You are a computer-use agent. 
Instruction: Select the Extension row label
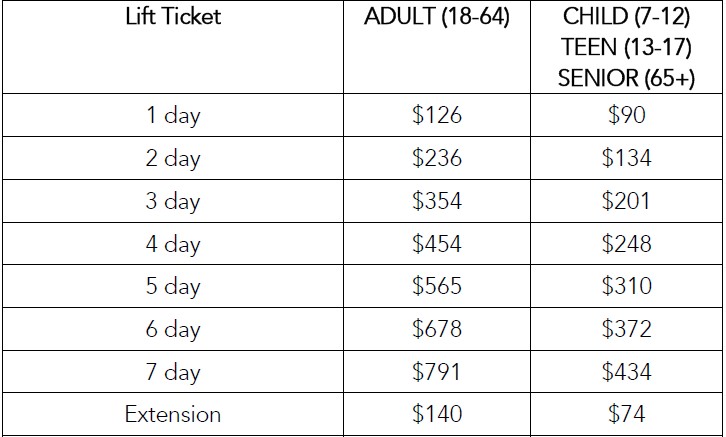(173, 414)
